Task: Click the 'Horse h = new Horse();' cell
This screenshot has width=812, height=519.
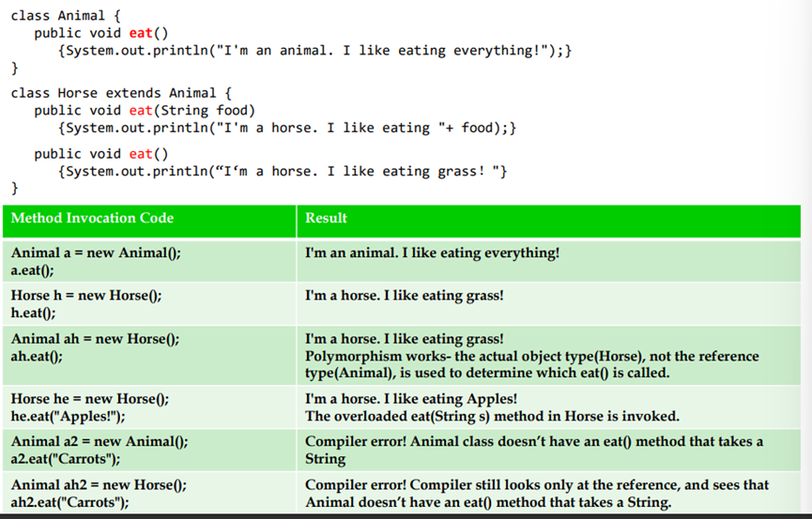Action: pyautogui.click(x=86, y=295)
